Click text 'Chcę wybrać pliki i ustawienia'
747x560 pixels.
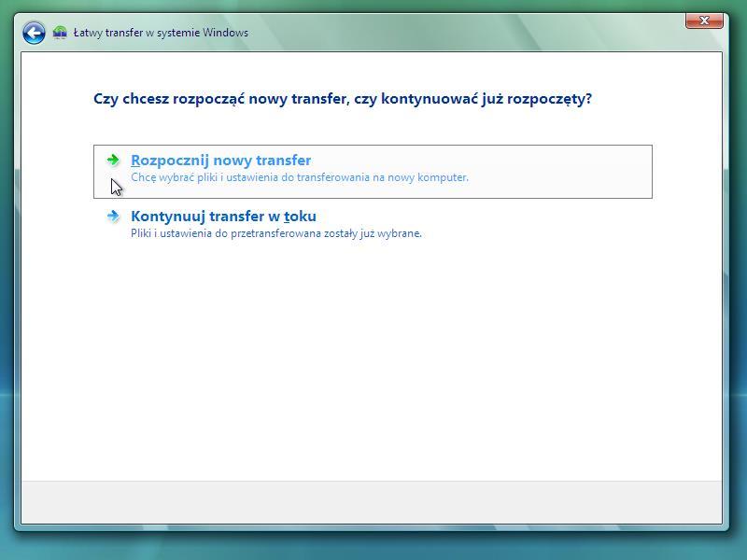tap(204, 177)
